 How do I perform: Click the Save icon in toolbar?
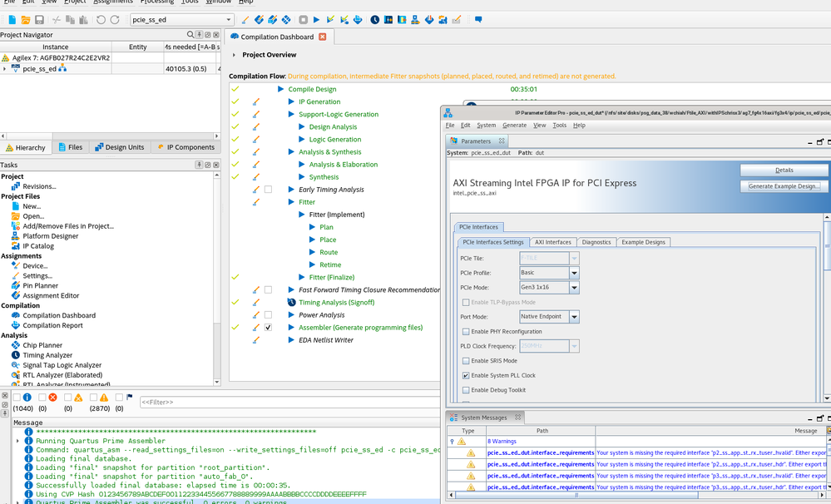(x=39, y=19)
